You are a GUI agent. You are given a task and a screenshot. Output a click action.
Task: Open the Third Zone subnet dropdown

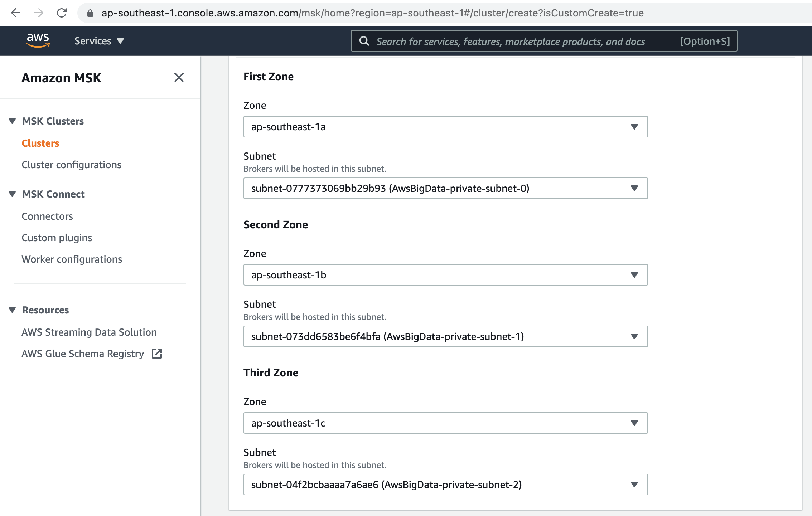(x=445, y=485)
